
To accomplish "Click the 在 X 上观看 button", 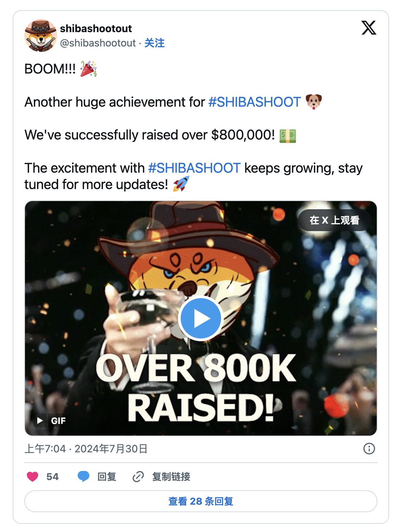I will point(334,220).
